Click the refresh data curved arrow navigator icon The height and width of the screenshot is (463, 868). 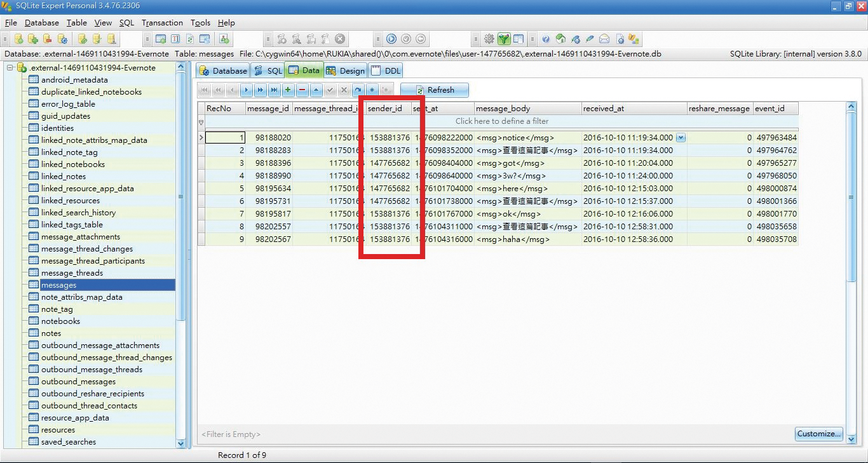click(x=358, y=90)
